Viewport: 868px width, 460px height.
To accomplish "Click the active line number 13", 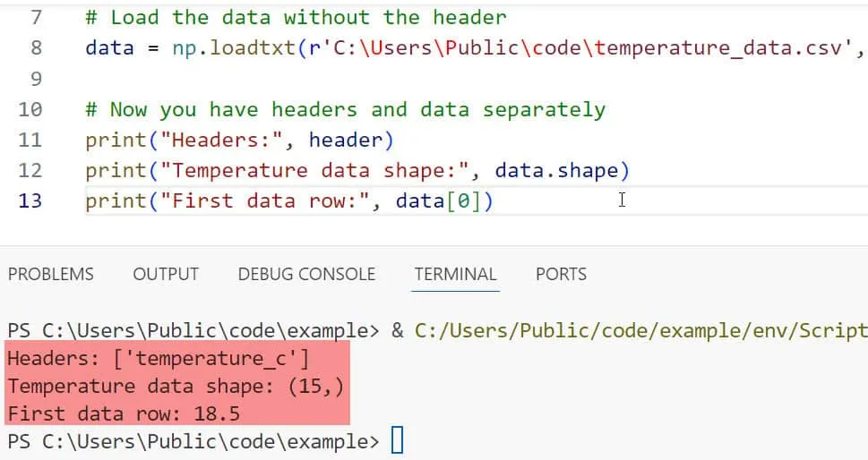I will click(x=30, y=200).
